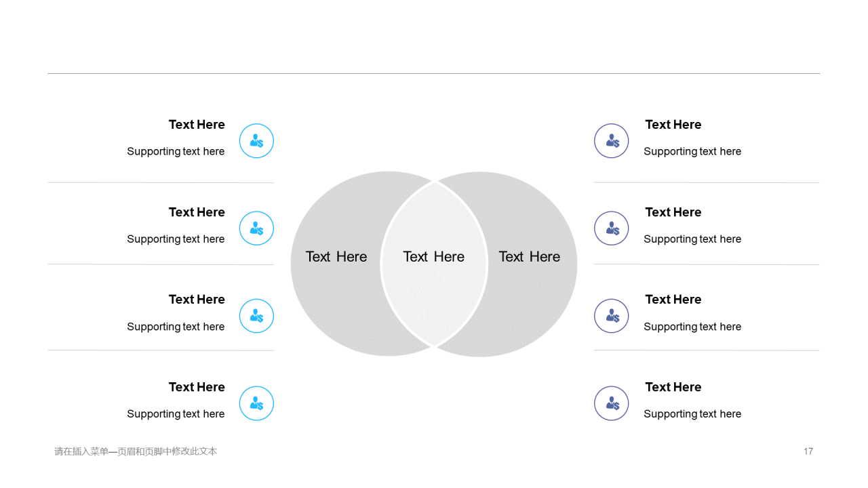The image size is (868, 488).
Task: Select the Chinese footer placeholder text
Action: point(136,451)
